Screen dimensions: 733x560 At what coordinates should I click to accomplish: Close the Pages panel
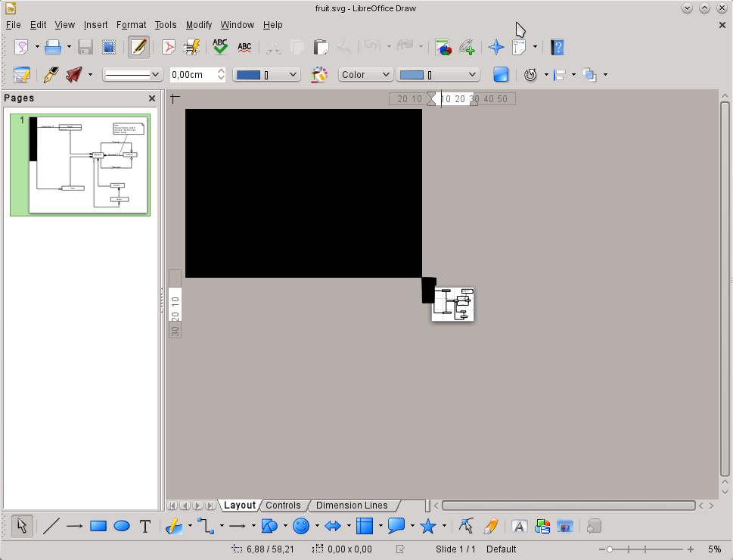[152, 98]
